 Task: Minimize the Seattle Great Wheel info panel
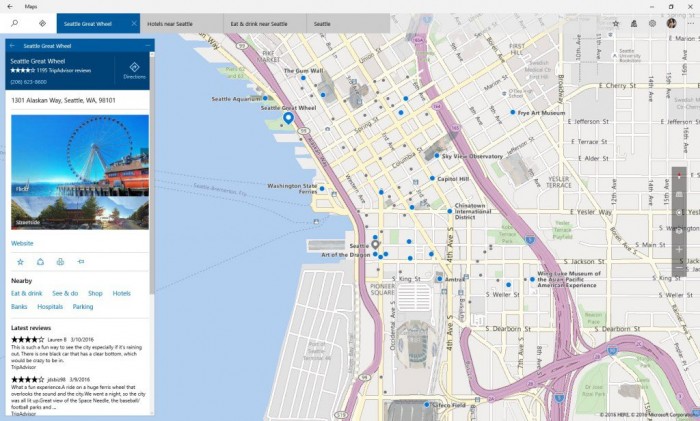pyautogui.click(x=146, y=45)
